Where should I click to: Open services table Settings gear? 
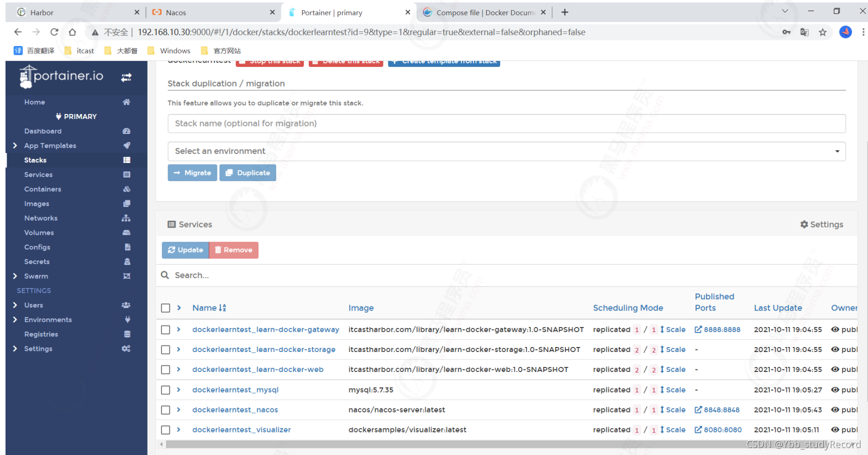pos(821,224)
